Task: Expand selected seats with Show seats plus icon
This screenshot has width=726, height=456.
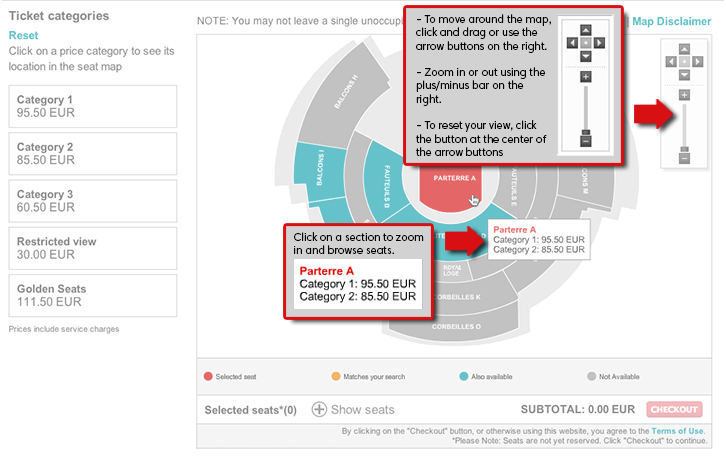Action: [x=319, y=409]
